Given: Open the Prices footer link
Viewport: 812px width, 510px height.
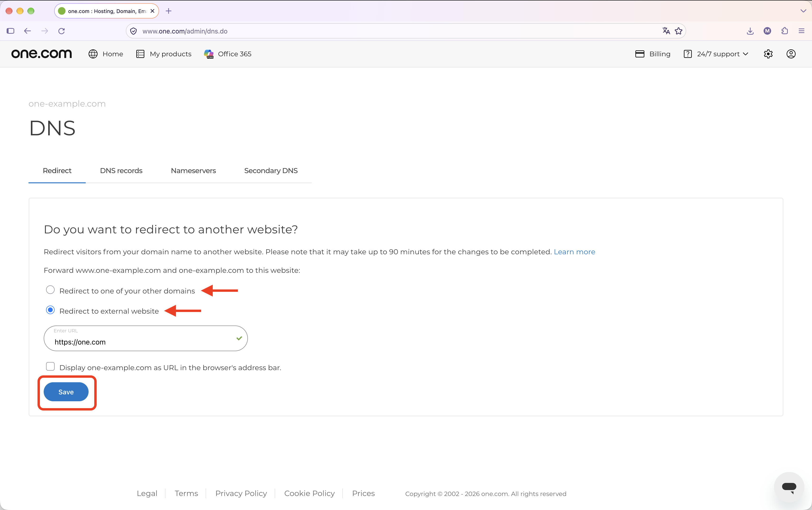Looking at the screenshot, I should (364, 493).
